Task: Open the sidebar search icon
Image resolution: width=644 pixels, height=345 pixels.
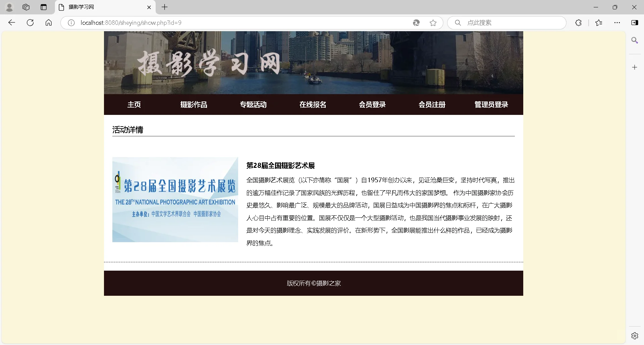Action: [634, 40]
